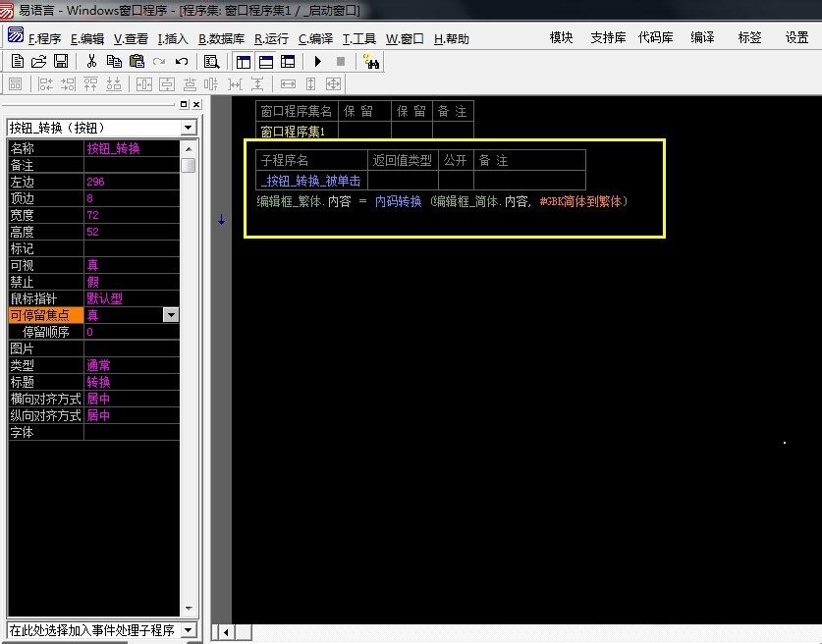Run the program with play button
822x644 pixels.
317,61
